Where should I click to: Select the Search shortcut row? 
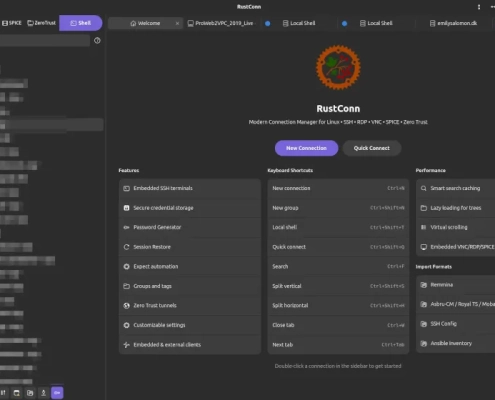[338, 267]
